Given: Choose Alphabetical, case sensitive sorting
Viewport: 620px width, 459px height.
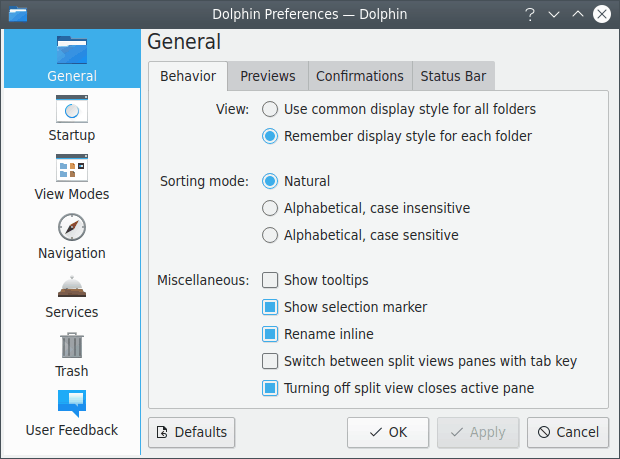Looking at the screenshot, I should click(270, 235).
